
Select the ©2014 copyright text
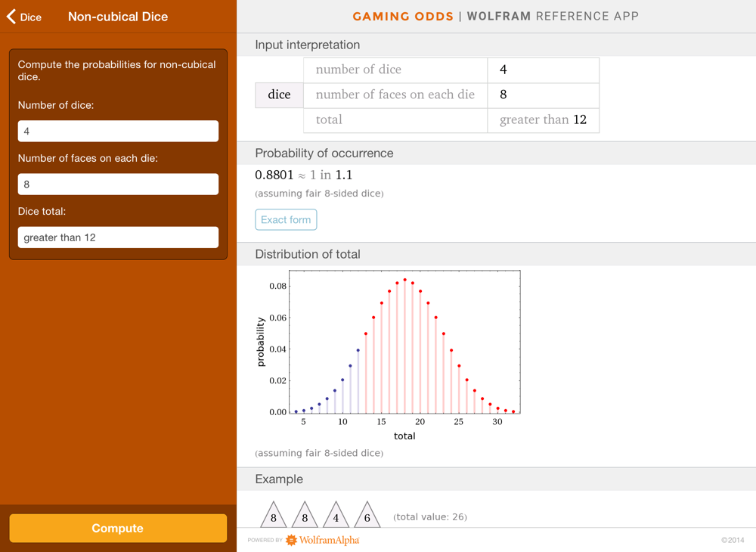pos(733,540)
